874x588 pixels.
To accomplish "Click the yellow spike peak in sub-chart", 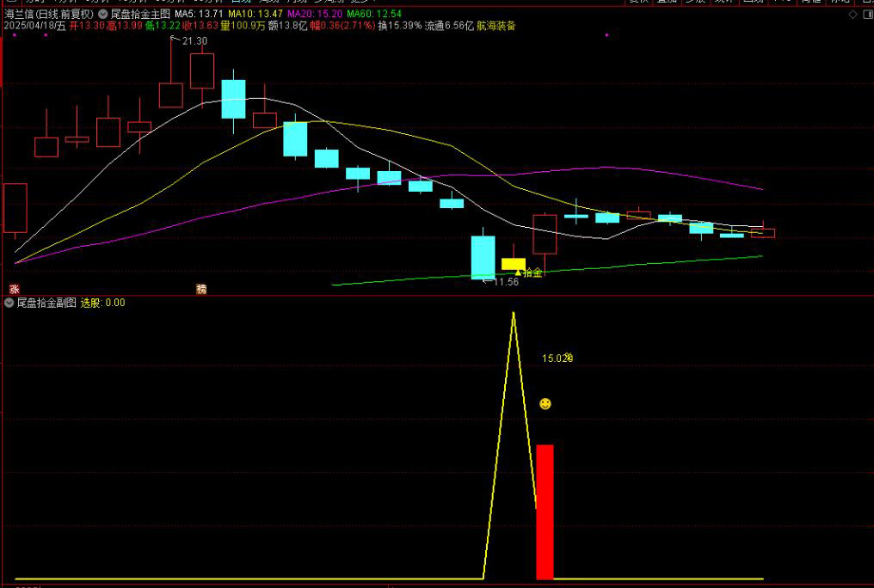I will click(514, 314).
